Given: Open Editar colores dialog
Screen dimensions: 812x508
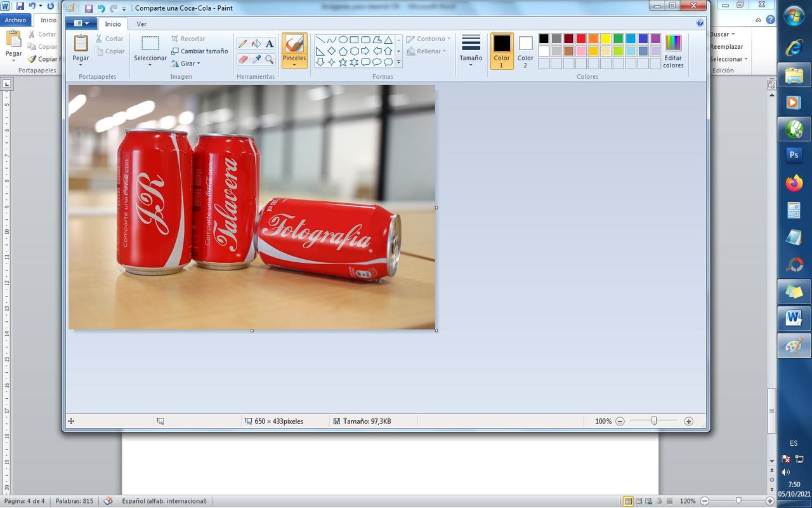Looking at the screenshot, I should coord(673,51).
